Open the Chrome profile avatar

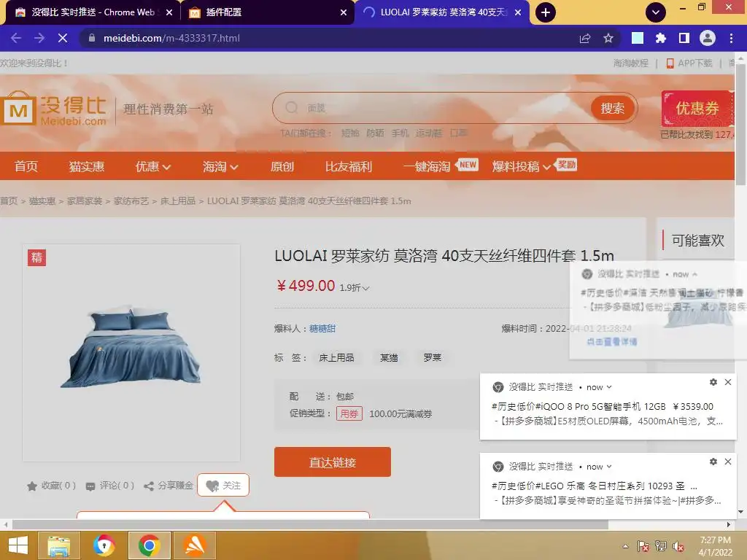click(708, 38)
